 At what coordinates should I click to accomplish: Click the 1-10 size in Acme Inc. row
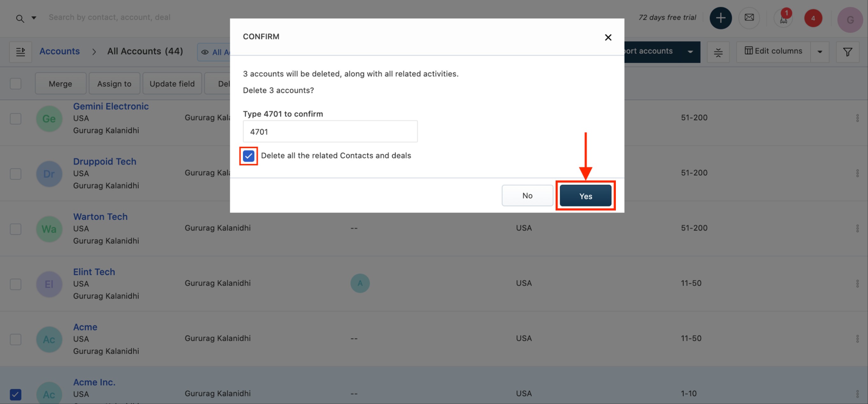[x=689, y=393]
